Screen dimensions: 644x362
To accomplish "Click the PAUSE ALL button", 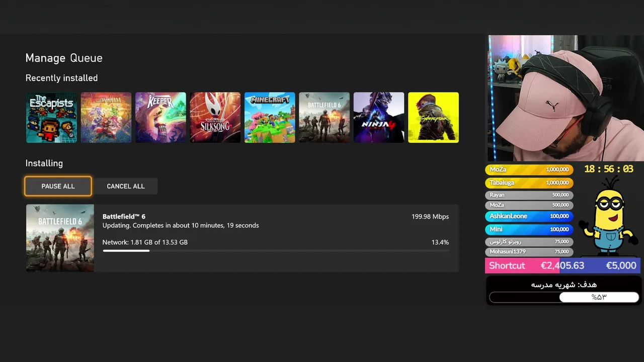I will pos(58,186).
